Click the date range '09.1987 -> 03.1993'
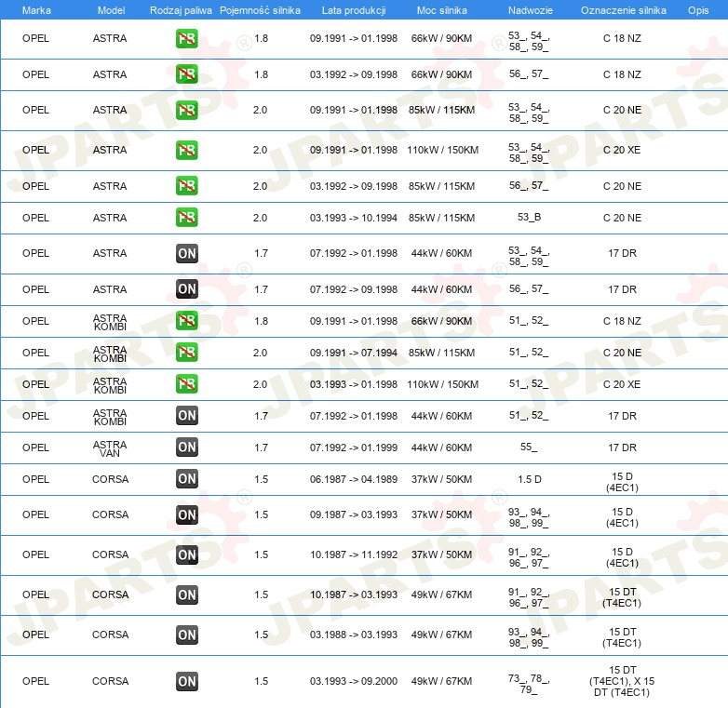The height and width of the screenshot is (708, 728). [x=354, y=514]
